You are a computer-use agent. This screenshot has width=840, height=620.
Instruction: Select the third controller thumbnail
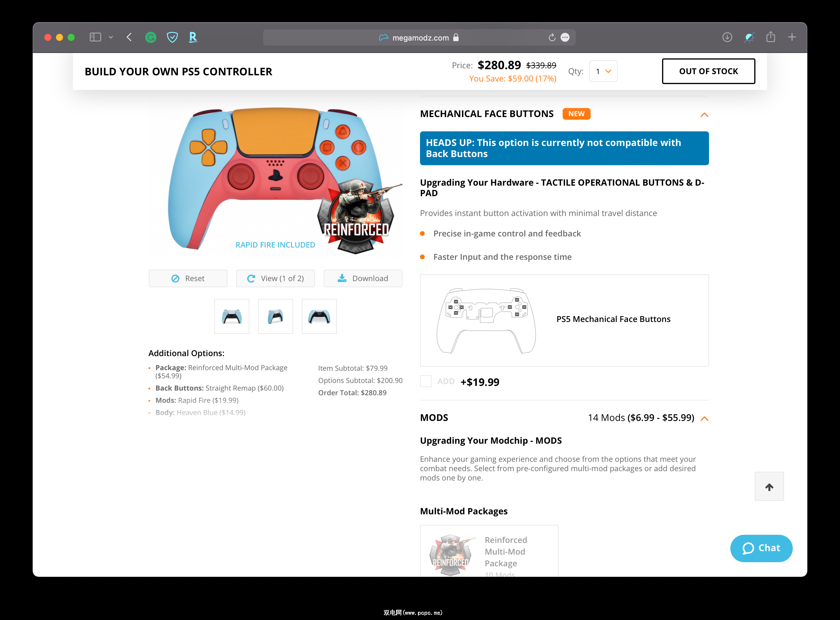pyautogui.click(x=319, y=316)
